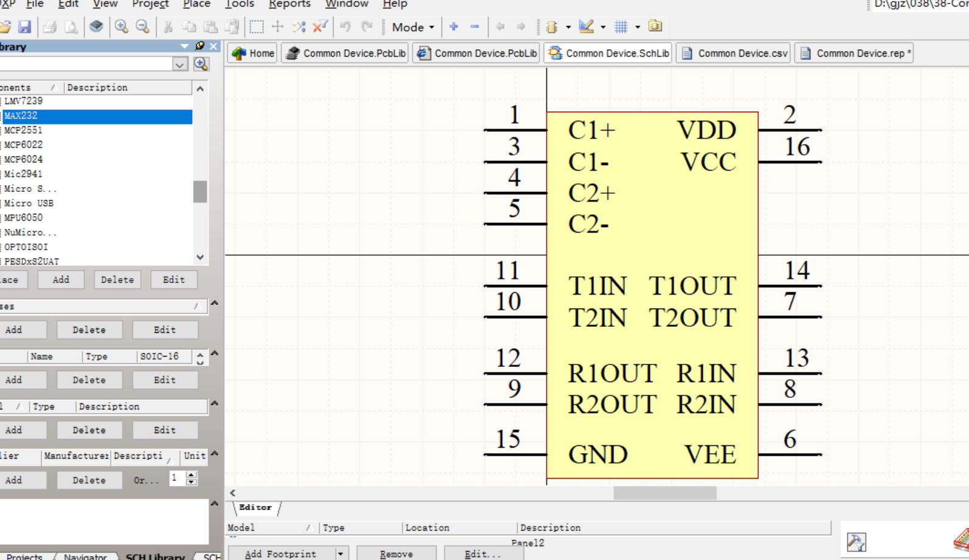
Task: Click the component list vertical scrollbar thumb
Action: (x=200, y=191)
